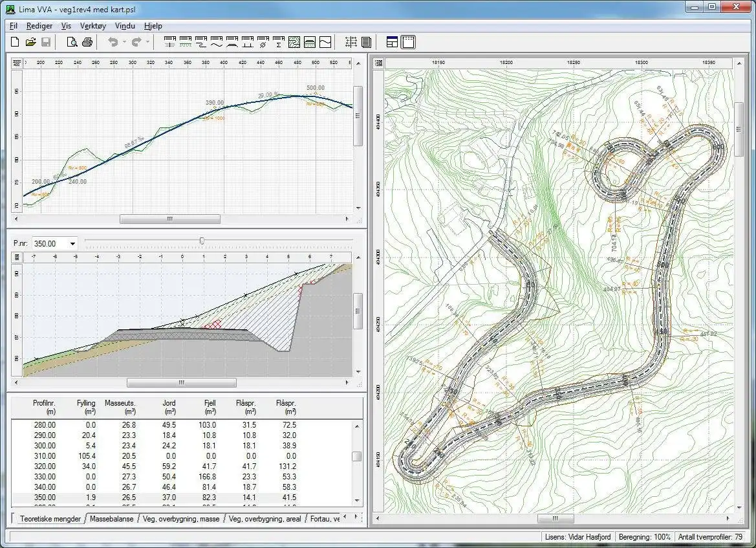This screenshot has height=548, width=756.
Task: Open a file using the Open folder icon
Action: pyautogui.click(x=30, y=41)
